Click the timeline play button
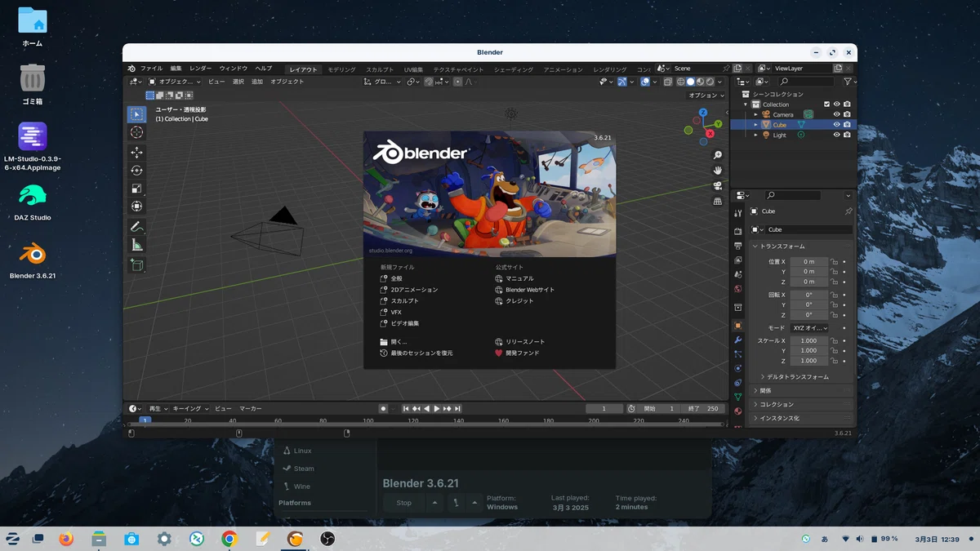The image size is (980, 551). (437, 408)
